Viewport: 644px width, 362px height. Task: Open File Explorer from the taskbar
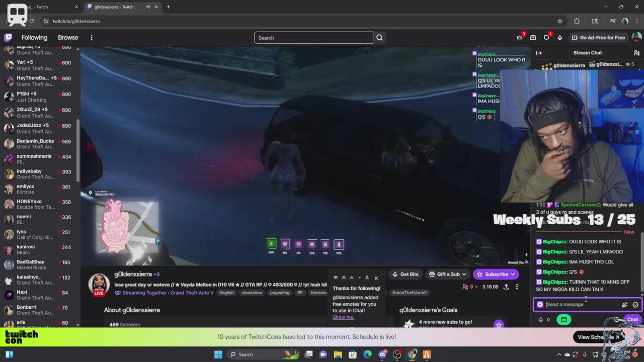click(x=338, y=354)
